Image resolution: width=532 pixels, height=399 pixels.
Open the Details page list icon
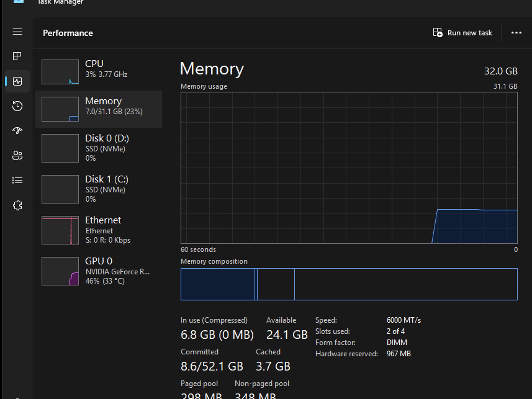coord(17,180)
